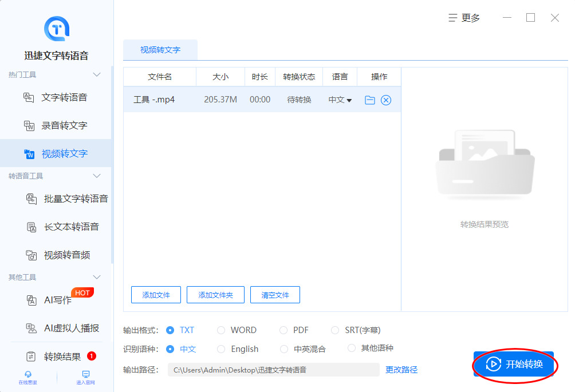Click the 迅捷文字转语音 app logo
The image size is (575, 392).
[57, 29]
